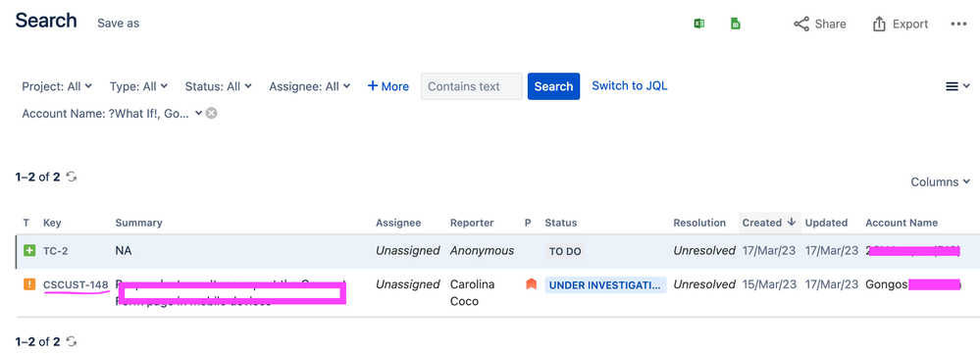The height and width of the screenshot is (357, 980).
Task: Click Unassigned in the CSCUST-148 row
Action: pyautogui.click(x=407, y=284)
